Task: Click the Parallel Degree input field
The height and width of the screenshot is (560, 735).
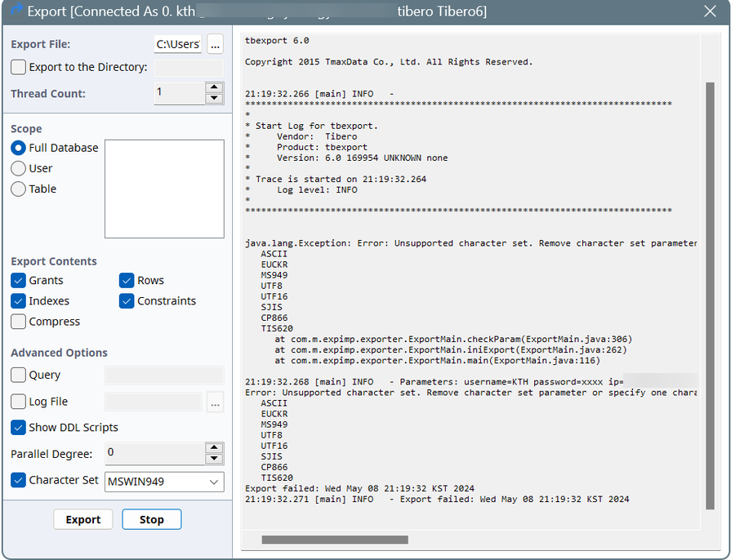Action: click(154, 453)
